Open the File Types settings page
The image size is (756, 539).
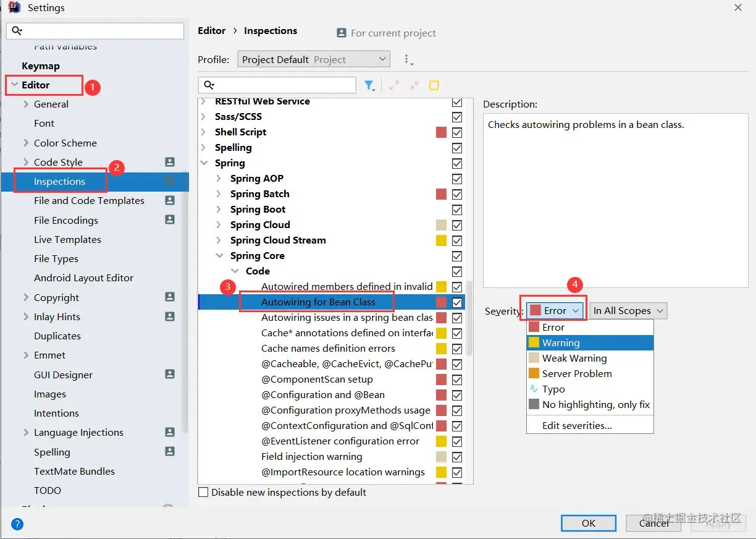pos(56,259)
